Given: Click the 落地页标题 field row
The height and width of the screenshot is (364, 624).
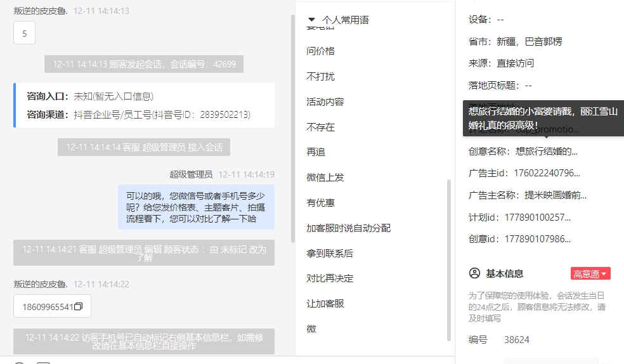Looking at the screenshot, I should tap(500, 85).
